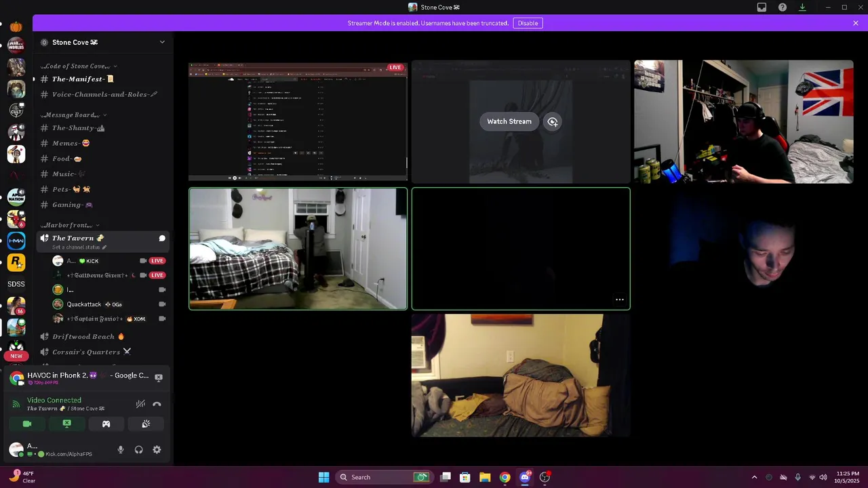Deafen audio with the headphones icon
This screenshot has height=488, width=868.
138,449
